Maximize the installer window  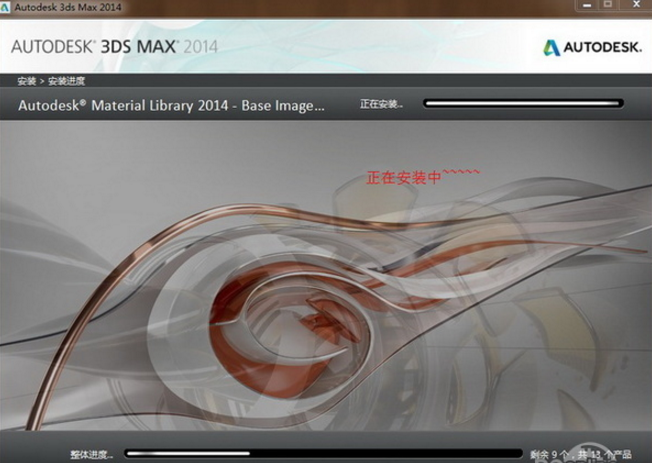(x=608, y=5)
